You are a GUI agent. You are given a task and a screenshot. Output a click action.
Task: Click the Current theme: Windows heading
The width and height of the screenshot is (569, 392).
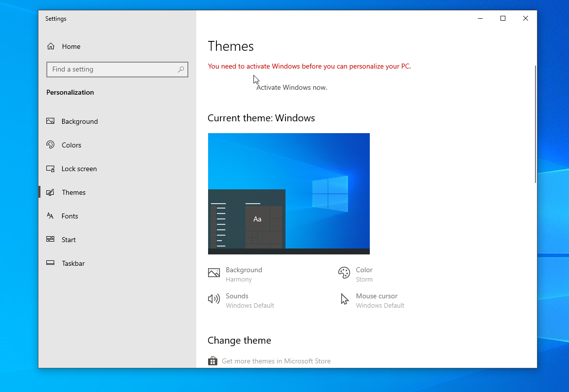click(261, 118)
